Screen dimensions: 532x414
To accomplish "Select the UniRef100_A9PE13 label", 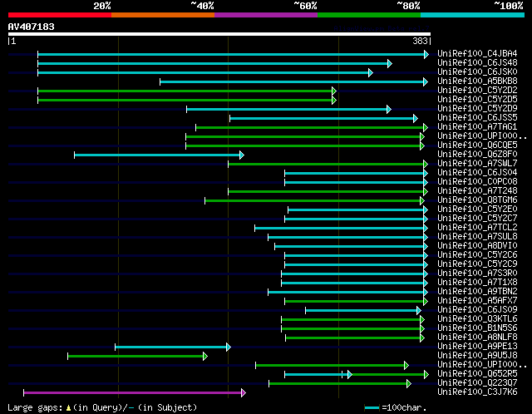I will (477, 347).
